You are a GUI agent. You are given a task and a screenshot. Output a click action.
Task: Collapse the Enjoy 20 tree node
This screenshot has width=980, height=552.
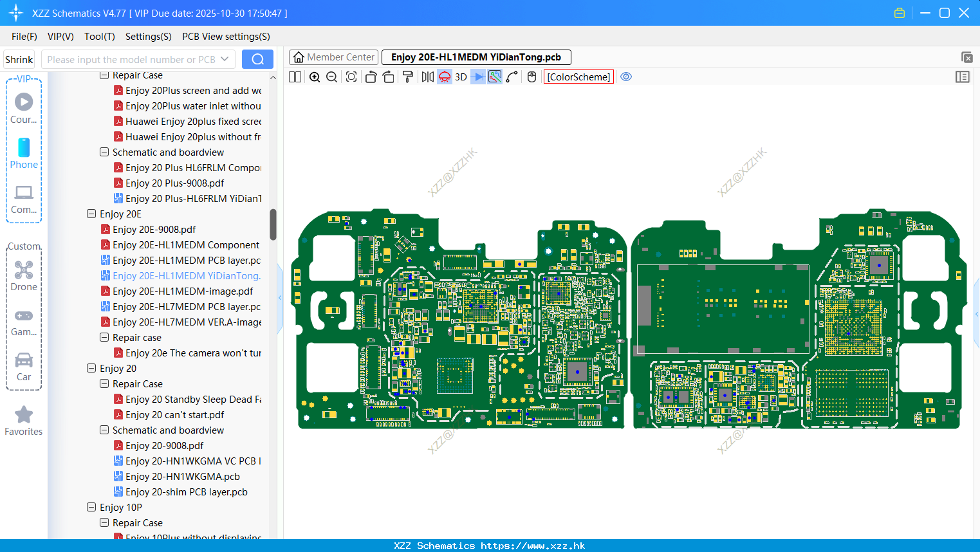click(x=91, y=368)
